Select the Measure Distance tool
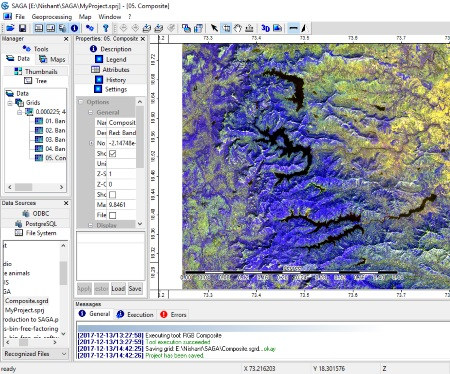The width and height of the screenshot is (450, 374). click(249, 28)
